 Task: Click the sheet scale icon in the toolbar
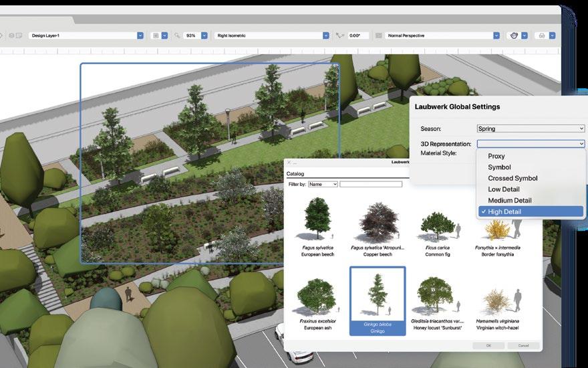tap(156, 35)
